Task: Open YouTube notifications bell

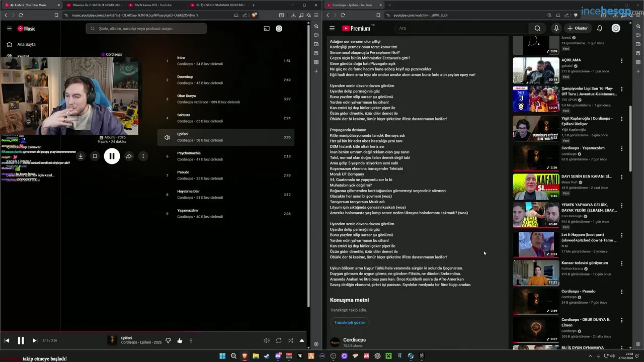Action: (600, 28)
